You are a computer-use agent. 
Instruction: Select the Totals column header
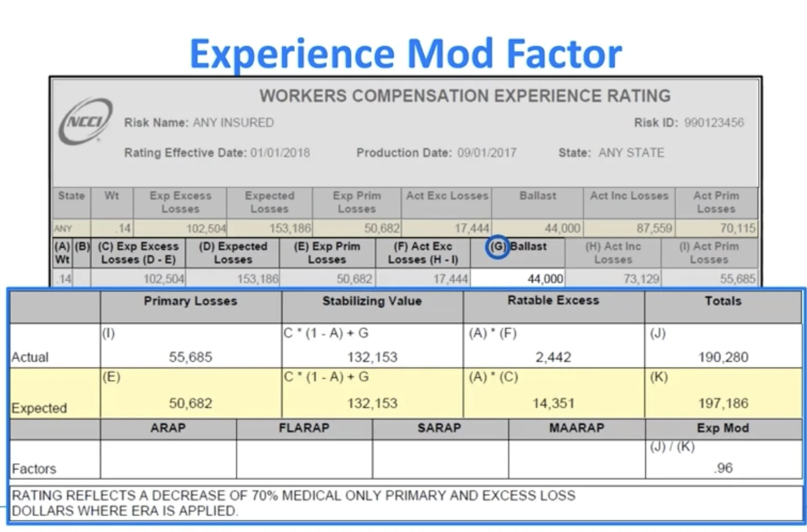[722, 301]
